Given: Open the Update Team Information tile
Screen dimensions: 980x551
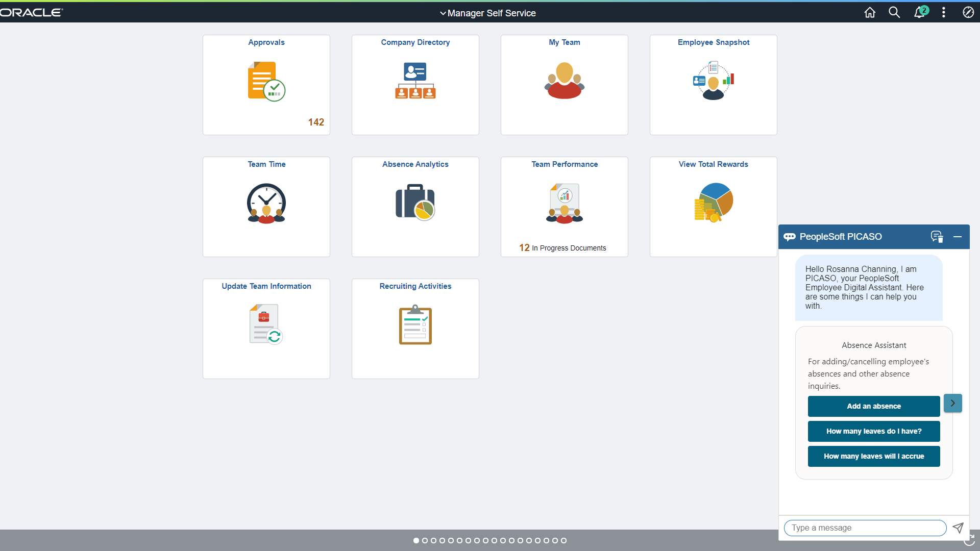Looking at the screenshot, I should tap(266, 328).
